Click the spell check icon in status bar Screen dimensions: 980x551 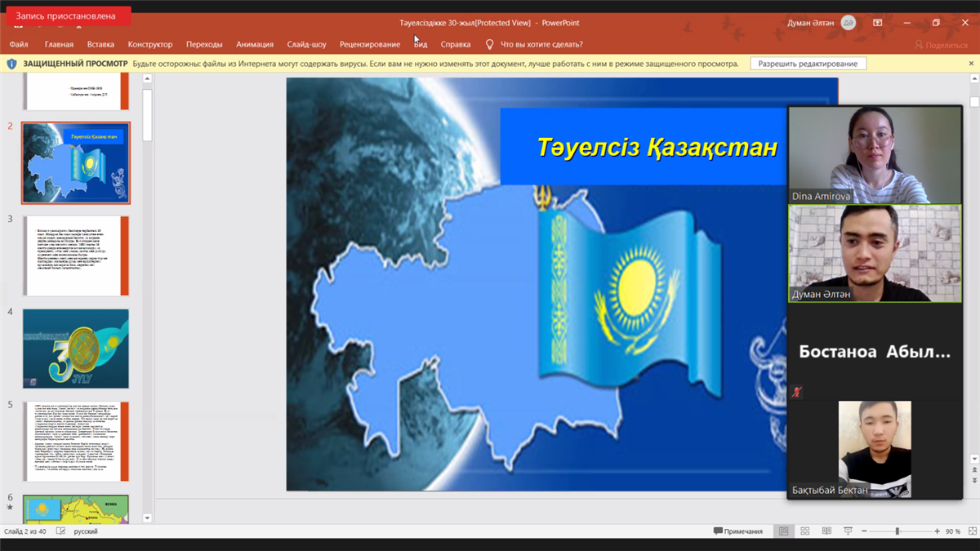click(60, 531)
